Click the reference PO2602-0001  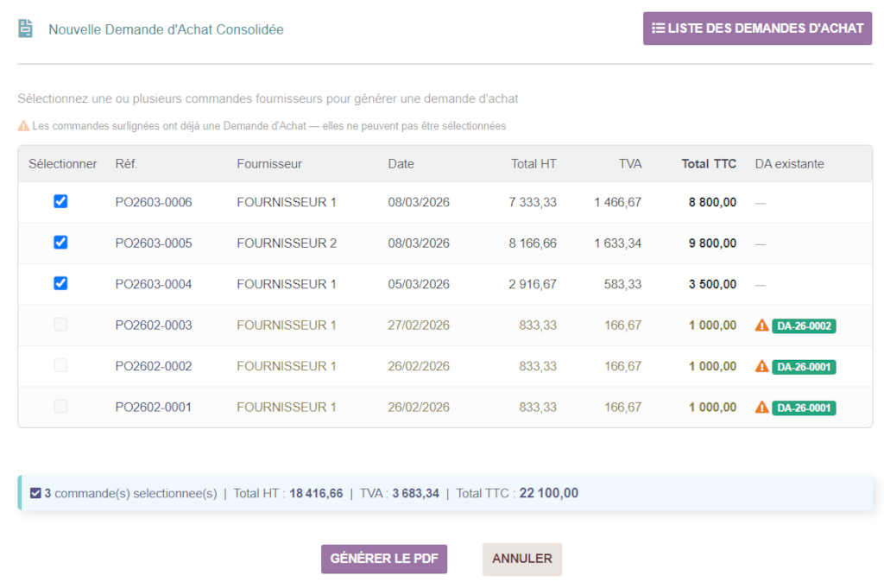(x=154, y=407)
